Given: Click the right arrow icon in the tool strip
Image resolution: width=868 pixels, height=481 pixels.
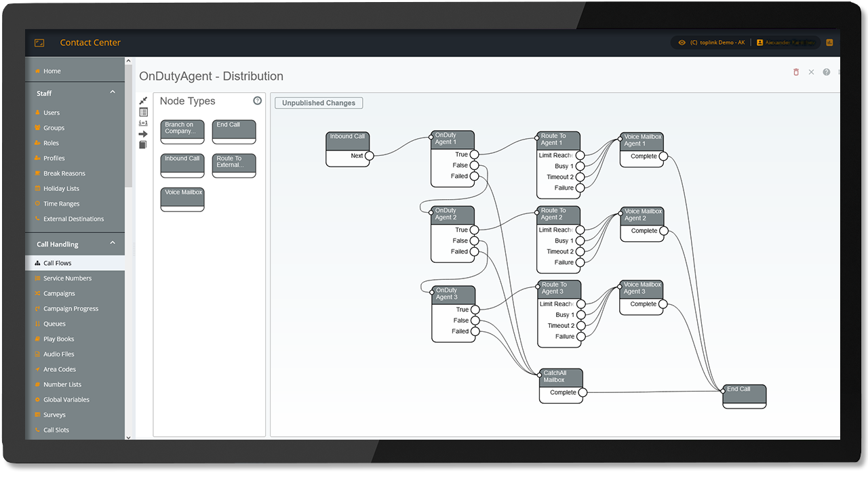Looking at the screenshot, I should pyautogui.click(x=143, y=134).
